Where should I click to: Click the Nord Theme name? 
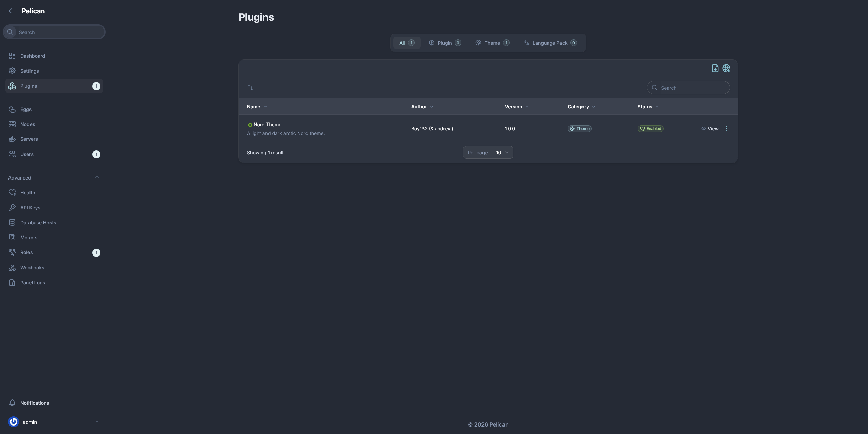(268, 125)
